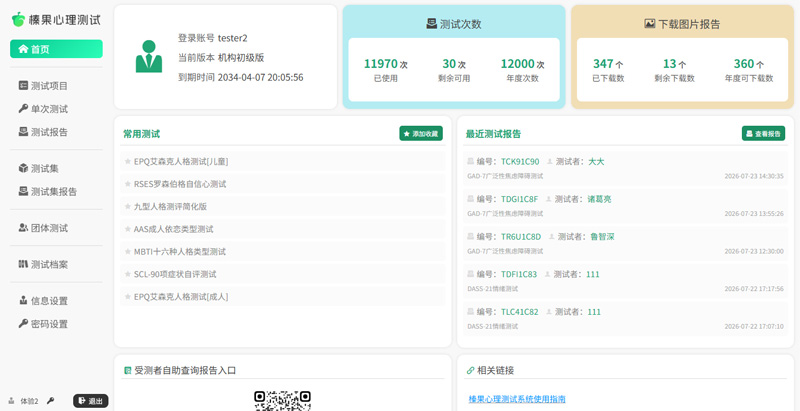Click the 体验2 user icon
The width and height of the screenshot is (800, 411).
pos(12,401)
